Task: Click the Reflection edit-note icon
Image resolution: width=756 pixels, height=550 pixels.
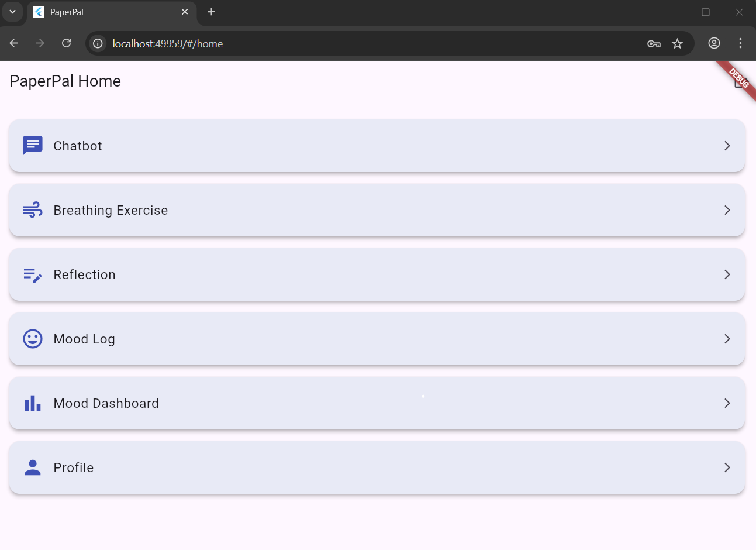Action: click(33, 274)
